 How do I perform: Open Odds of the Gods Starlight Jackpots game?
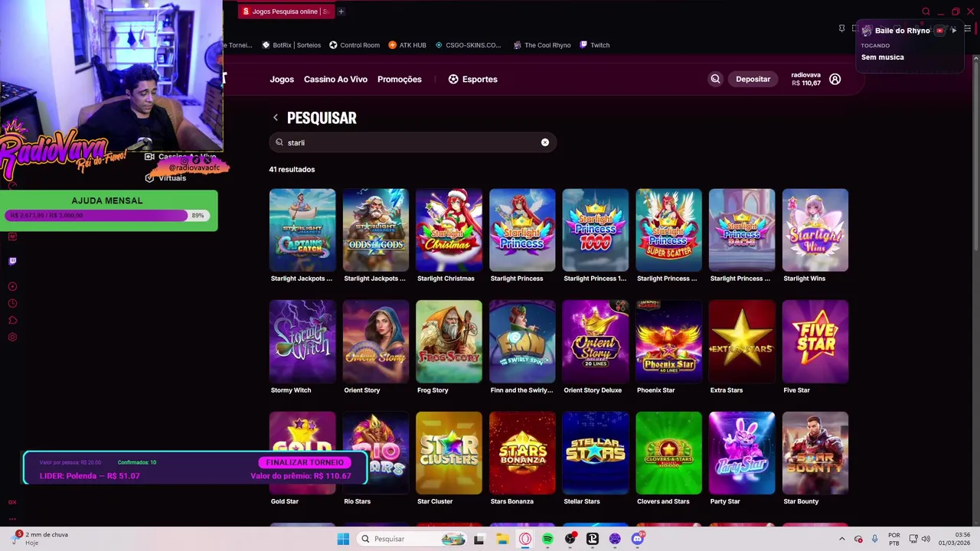tap(376, 230)
